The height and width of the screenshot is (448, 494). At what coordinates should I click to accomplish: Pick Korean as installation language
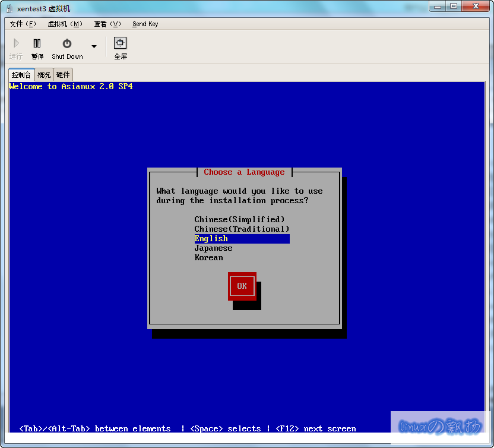click(x=208, y=257)
